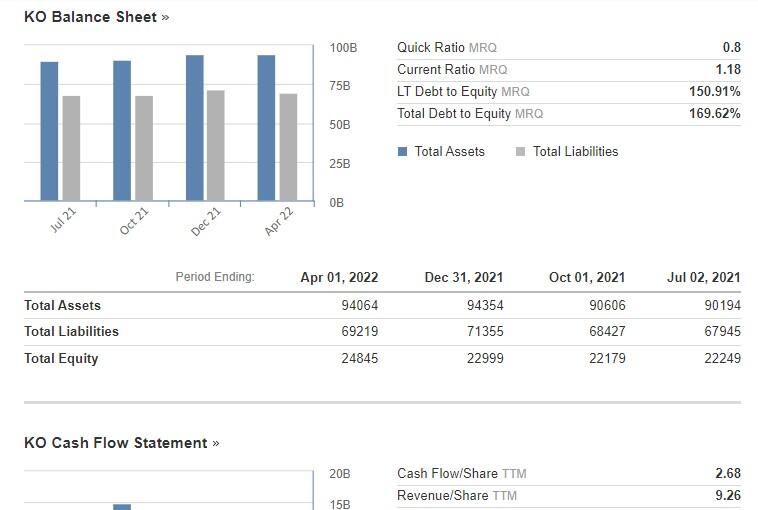The image size is (758, 510).
Task: Click the Revenue/Share value 9.26
Action: [x=728, y=495]
